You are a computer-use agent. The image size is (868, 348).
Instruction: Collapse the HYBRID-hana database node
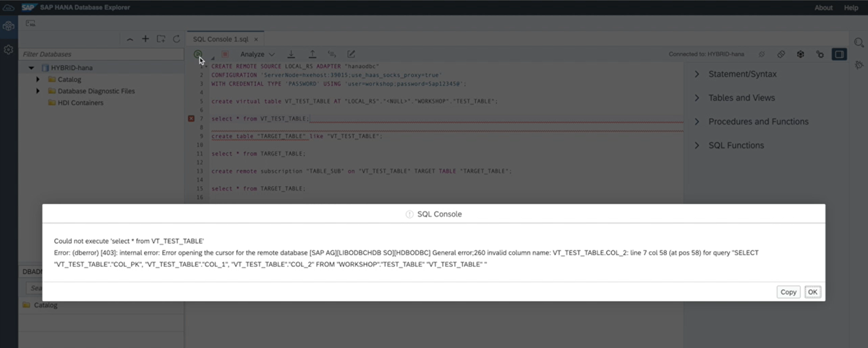tap(31, 67)
